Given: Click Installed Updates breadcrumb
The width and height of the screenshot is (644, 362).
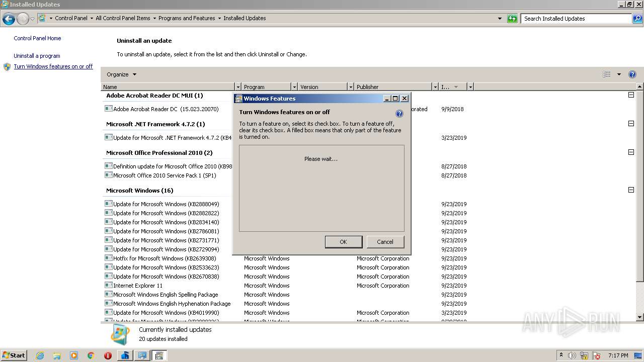Looking at the screenshot, I should click(x=245, y=18).
